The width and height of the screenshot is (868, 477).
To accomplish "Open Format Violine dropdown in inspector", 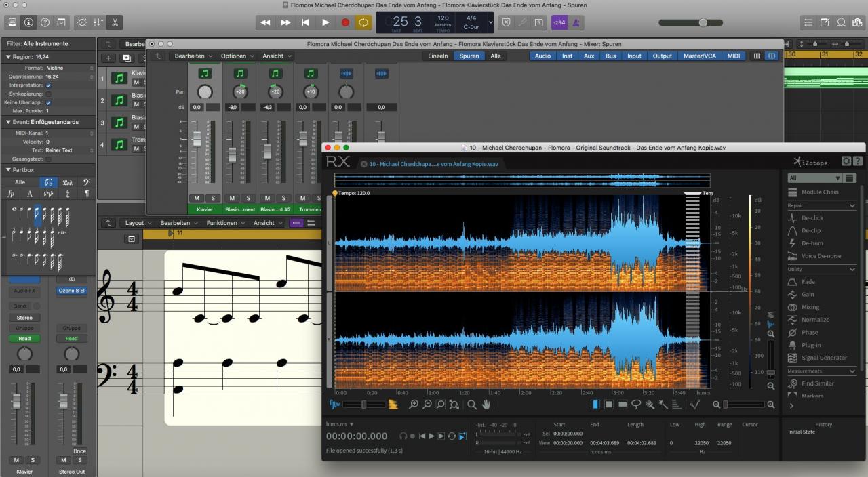I will pos(70,68).
